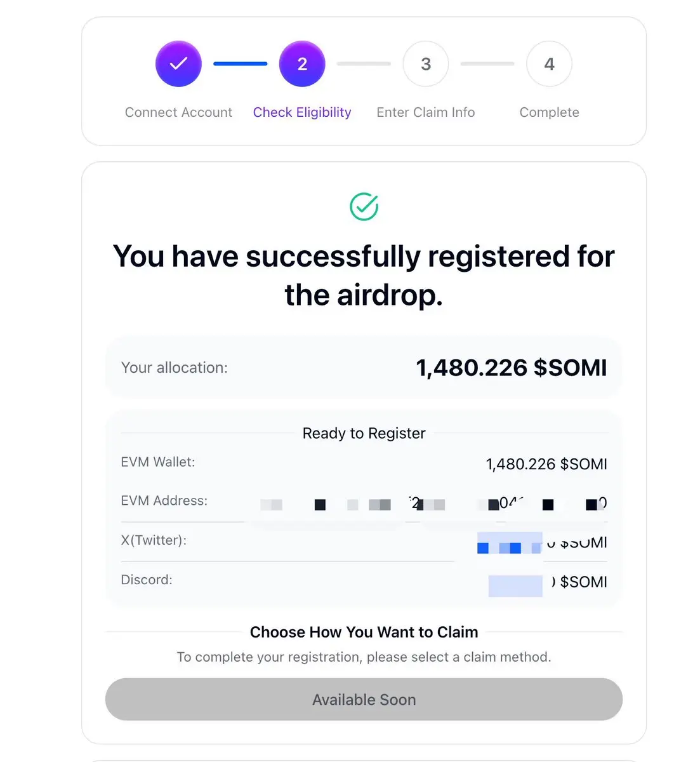This screenshot has height=762, width=700.
Task: Open the Connect Account step label
Action: [178, 112]
